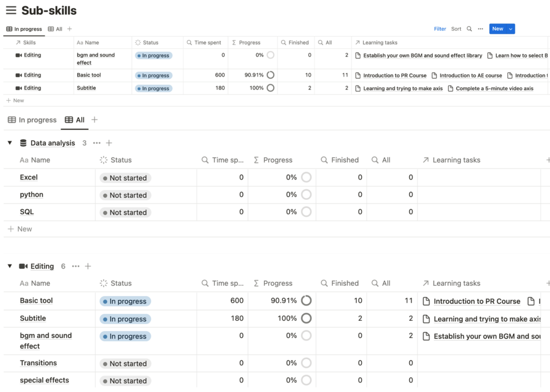
Task: Click the plus icon beside Data analysis group
Action: tap(109, 143)
